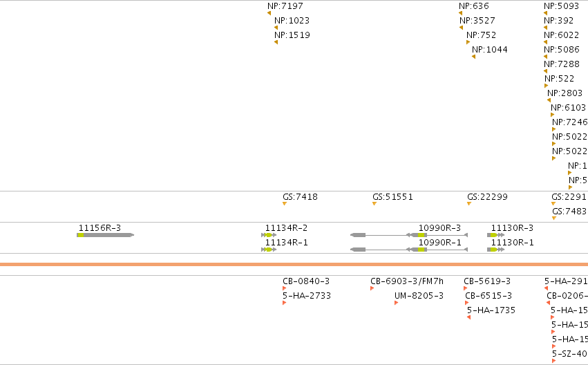Click the down-triangle marker below GS:51551
Image resolution: width=588 pixels, height=365 pixels.
tap(374, 204)
